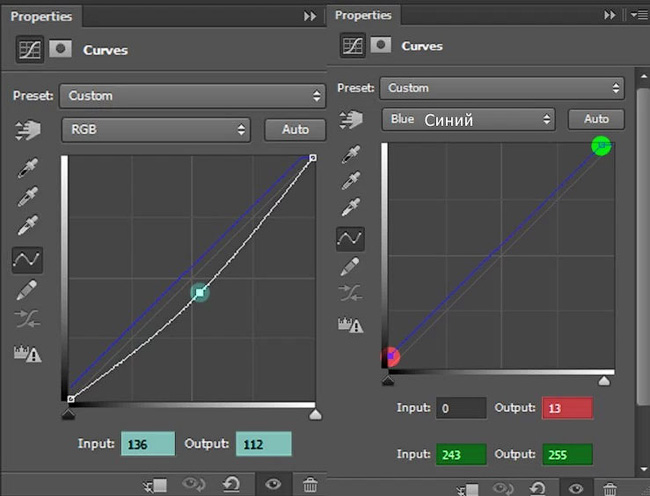Clip to layer icon in left panel footer
Image resolution: width=650 pixels, height=496 pixels.
[x=155, y=485]
